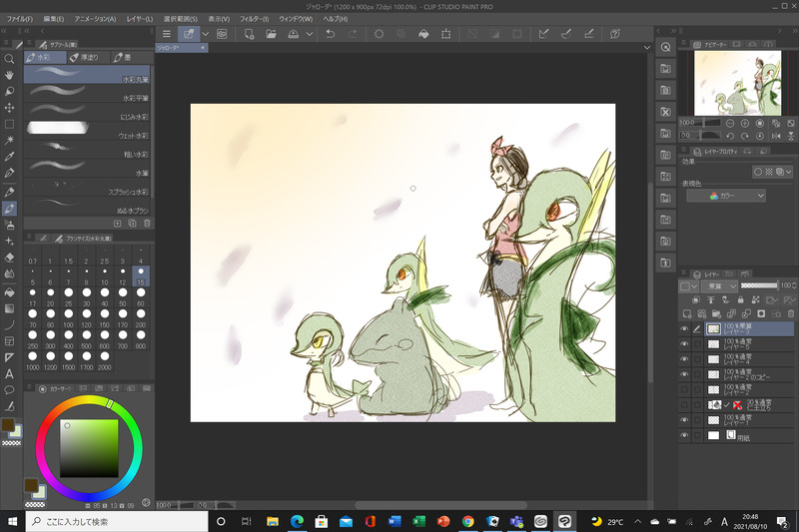Click the New canvas icon in command bar
Viewport: 799px width, 532px height.
(x=249, y=34)
